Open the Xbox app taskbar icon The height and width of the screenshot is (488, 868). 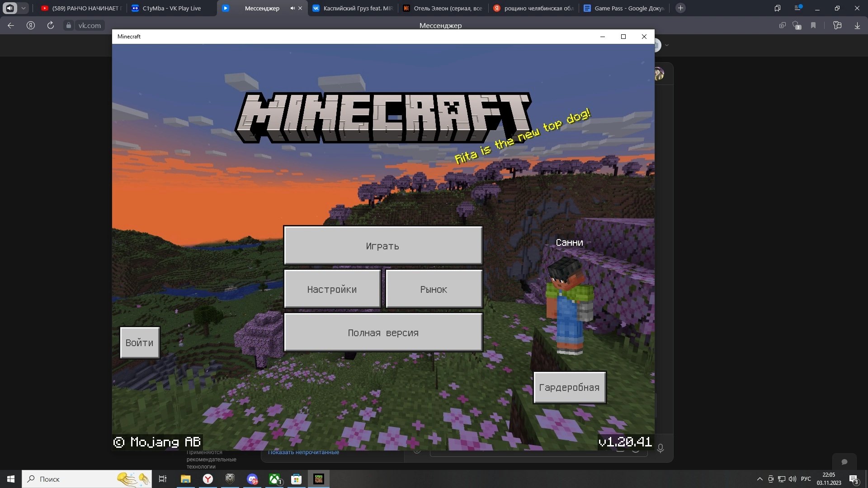274,479
